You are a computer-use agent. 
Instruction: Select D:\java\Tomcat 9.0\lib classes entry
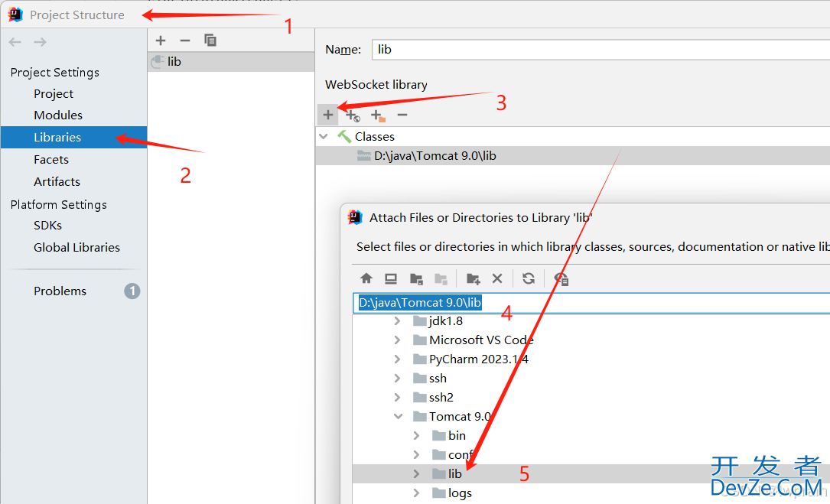(x=573, y=156)
